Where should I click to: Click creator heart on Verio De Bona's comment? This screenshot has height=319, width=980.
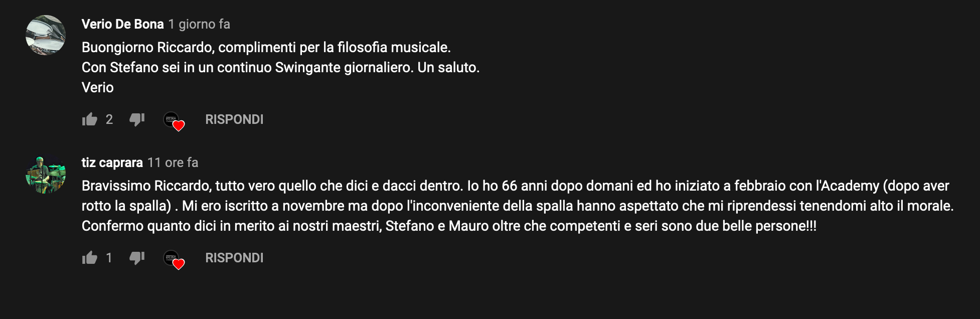click(174, 121)
